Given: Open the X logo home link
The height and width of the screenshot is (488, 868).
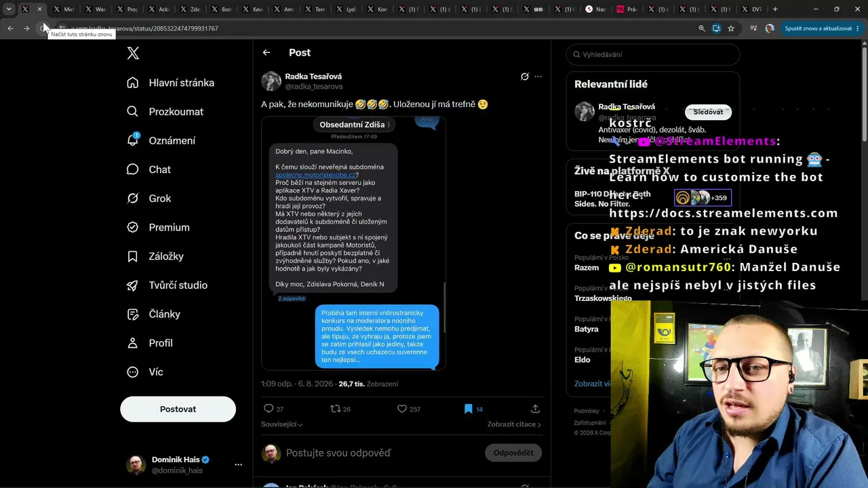Looking at the screenshot, I should (x=133, y=54).
